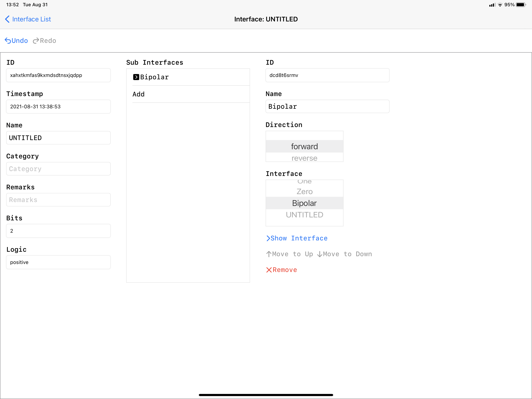Edit the sub interface Name Bipolar field
This screenshot has width=532, height=399.
point(327,107)
